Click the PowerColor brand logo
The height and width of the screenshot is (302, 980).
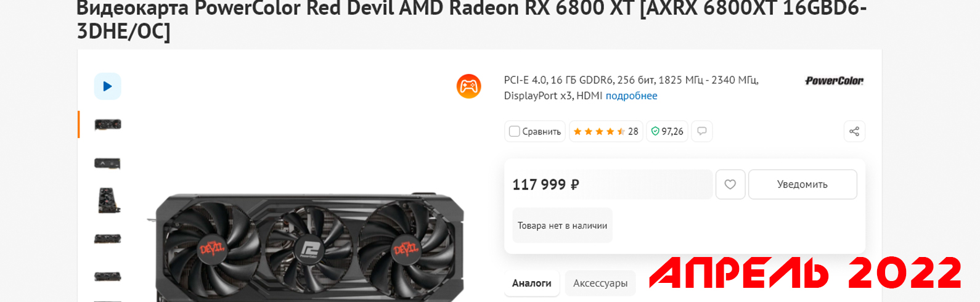[x=835, y=81]
